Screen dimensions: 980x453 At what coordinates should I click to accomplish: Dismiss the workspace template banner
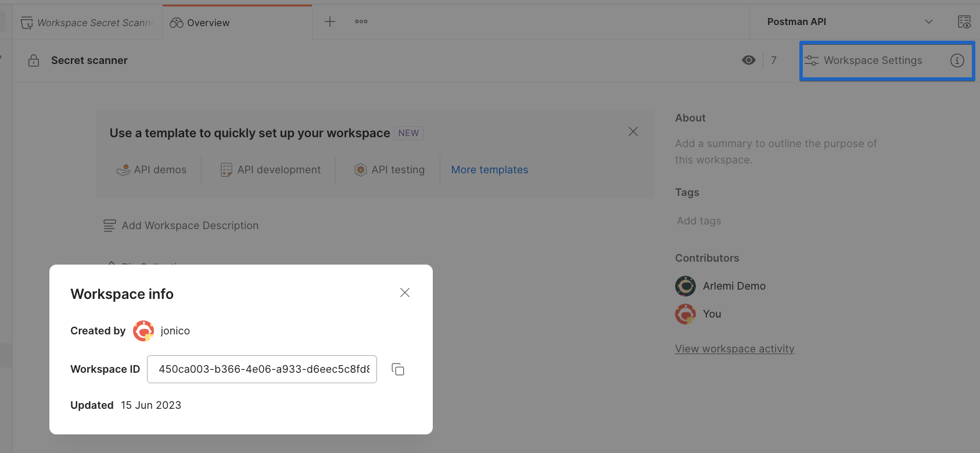(x=633, y=131)
